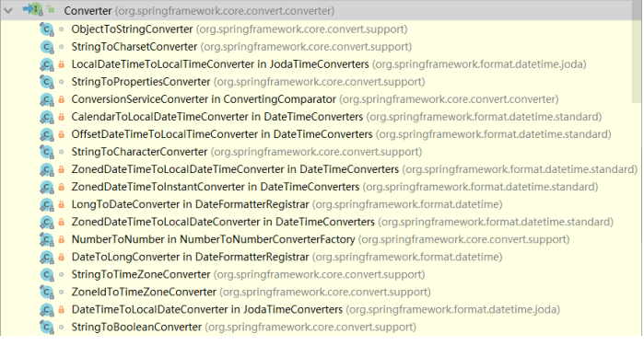Click the green public visibility icon beside Converter
644x345 pixels.
[51, 8]
